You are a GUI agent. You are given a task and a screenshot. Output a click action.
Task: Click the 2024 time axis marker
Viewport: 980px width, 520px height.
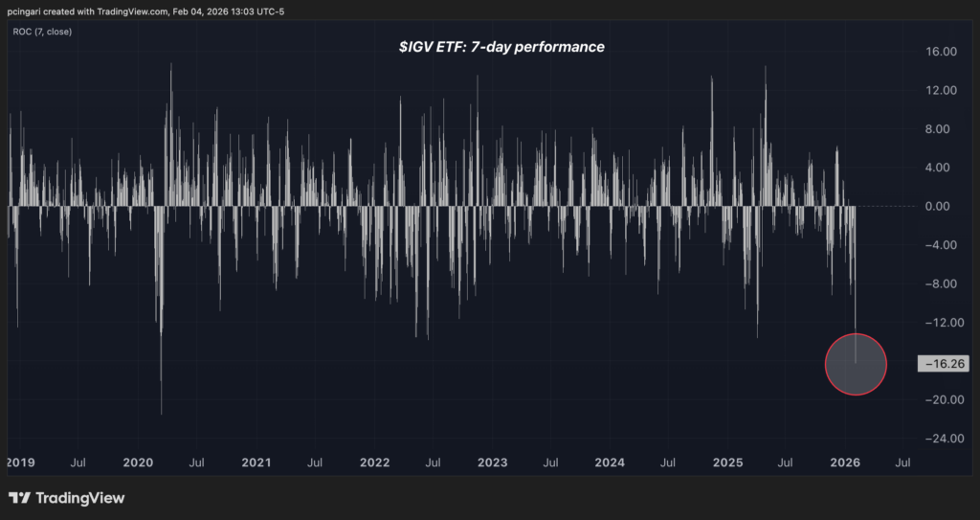pos(610,463)
